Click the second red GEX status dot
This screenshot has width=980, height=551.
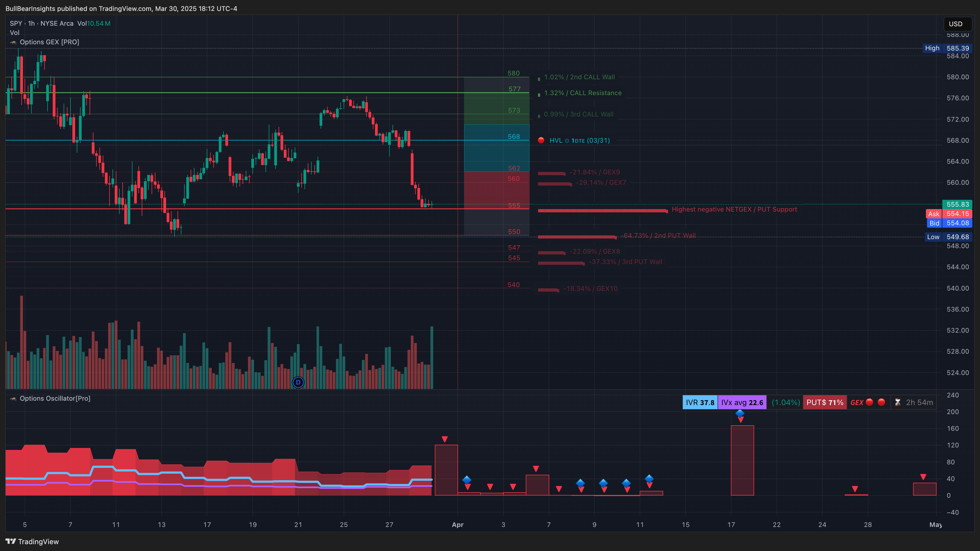pos(881,402)
